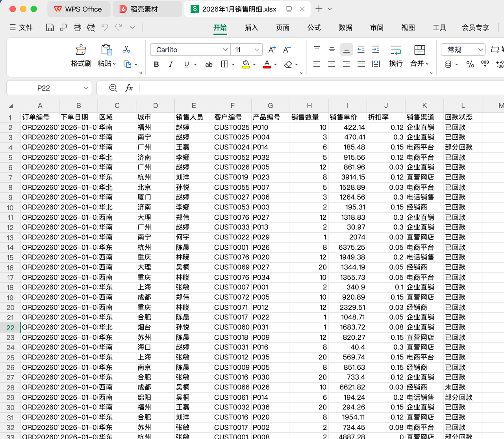Click the zoom magnifier in formula bar

[x=113, y=88]
